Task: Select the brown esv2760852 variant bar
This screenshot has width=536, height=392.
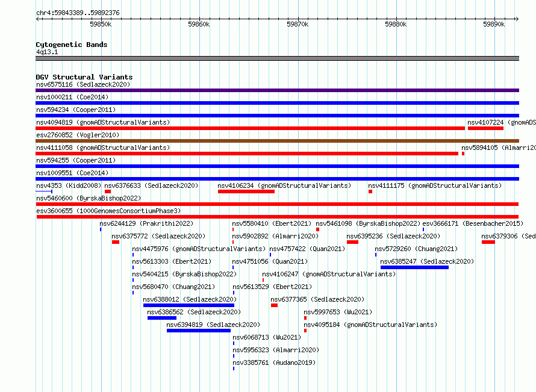Action: 277,141
